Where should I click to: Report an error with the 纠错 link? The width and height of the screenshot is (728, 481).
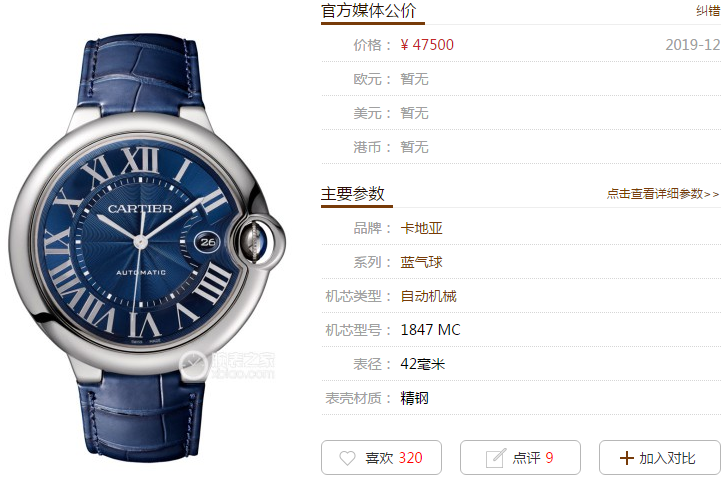(708, 11)
